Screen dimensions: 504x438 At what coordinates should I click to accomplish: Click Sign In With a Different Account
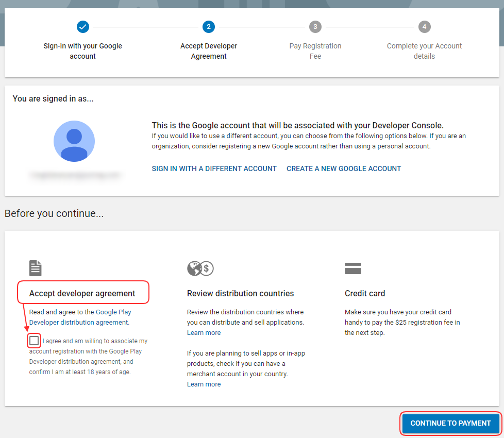pos(214,169)
